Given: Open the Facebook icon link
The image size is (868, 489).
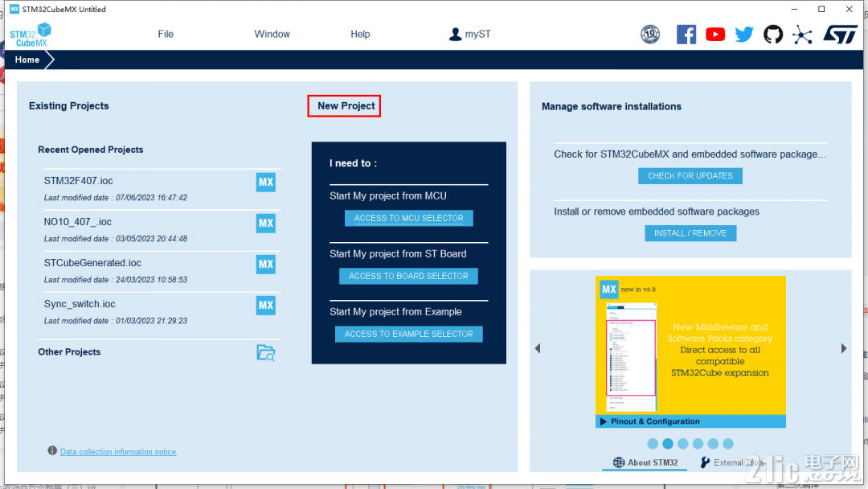Looking at the screenshot, I should click(x=686, y=35).
